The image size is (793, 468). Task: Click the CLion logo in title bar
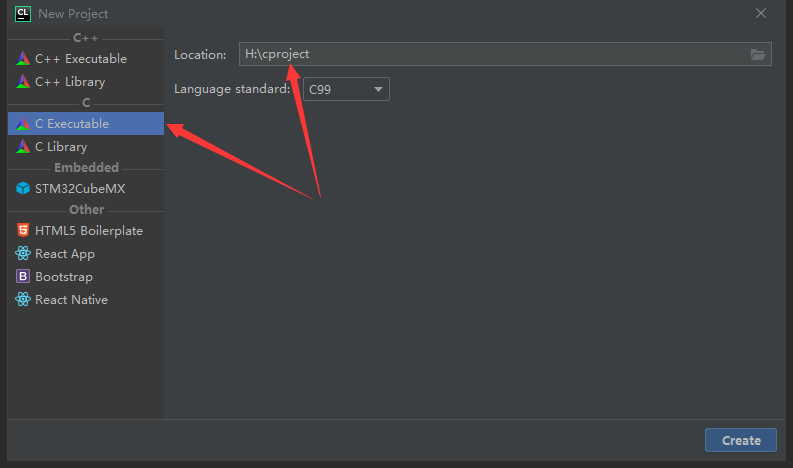[x=20, y=14]
